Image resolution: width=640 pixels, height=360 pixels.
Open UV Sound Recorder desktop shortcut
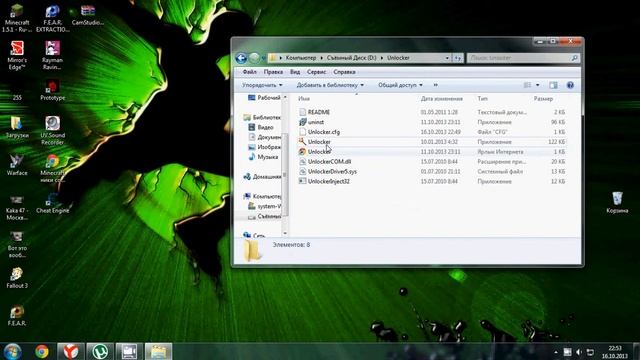click(x=52, y=131)
